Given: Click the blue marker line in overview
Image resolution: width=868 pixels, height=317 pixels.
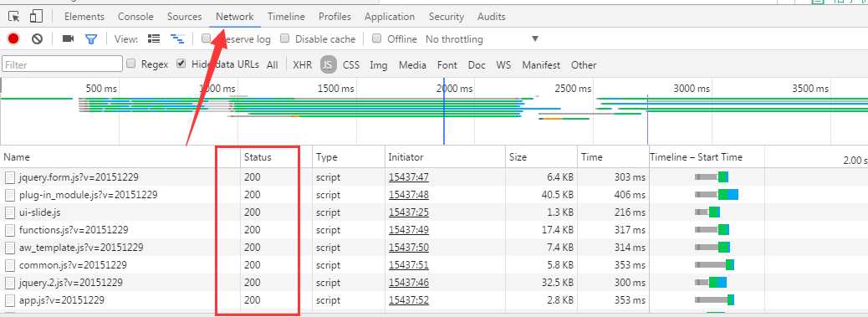Looking at the screenshot, I should click(x=444, y=110).
